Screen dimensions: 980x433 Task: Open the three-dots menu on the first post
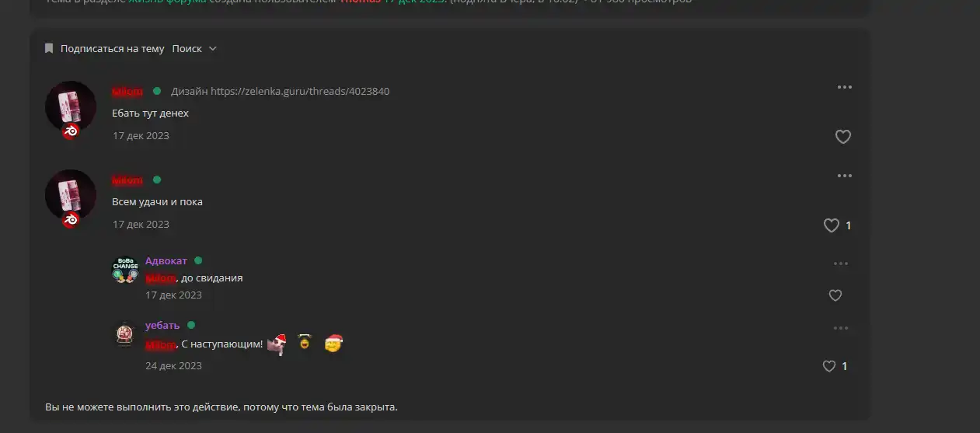(x=845, y=87)
